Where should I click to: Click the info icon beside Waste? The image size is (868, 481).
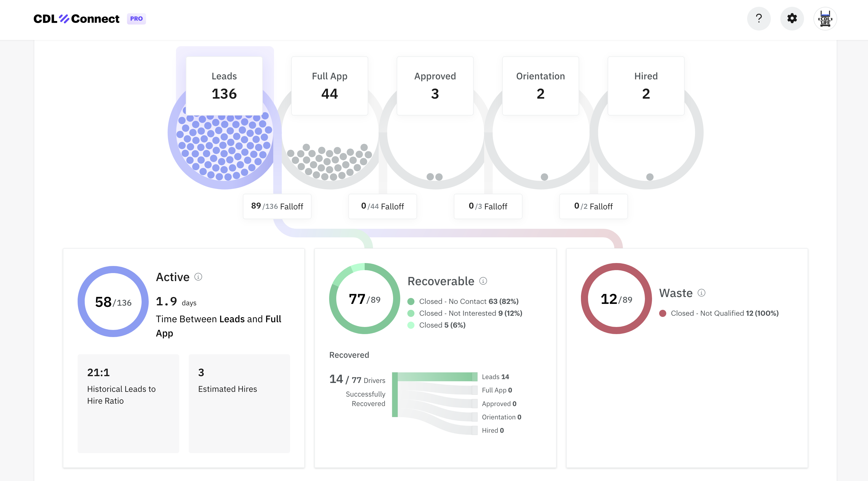(x=701, y=293)
